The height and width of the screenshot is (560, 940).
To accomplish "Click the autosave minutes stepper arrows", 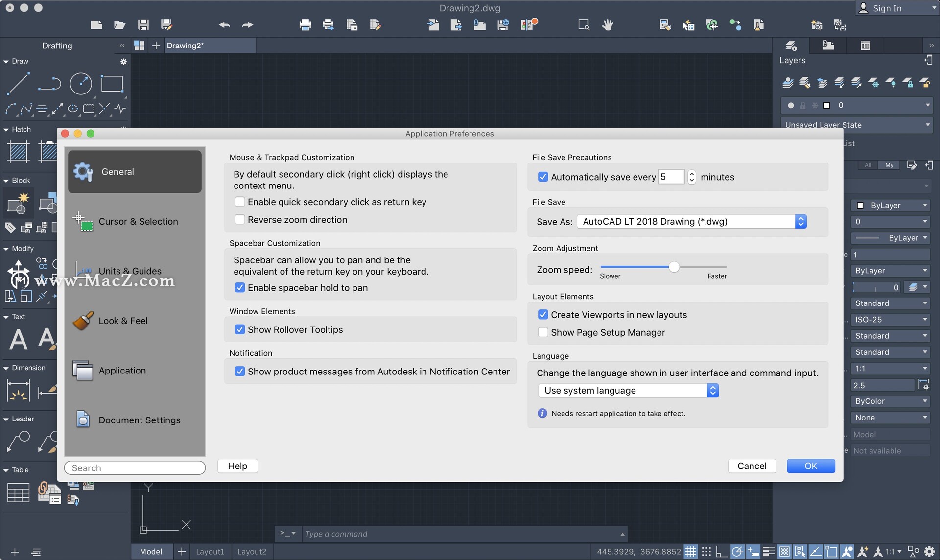I will point(691,177).
